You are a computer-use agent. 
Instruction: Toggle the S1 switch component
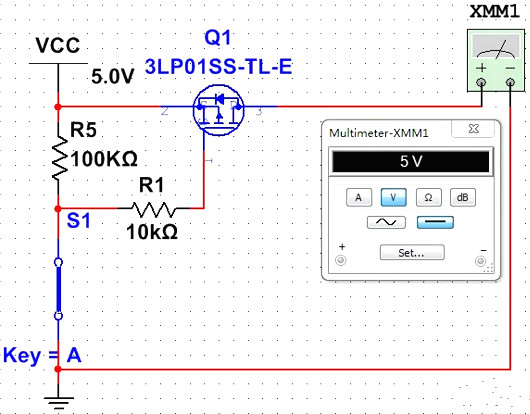58,289
